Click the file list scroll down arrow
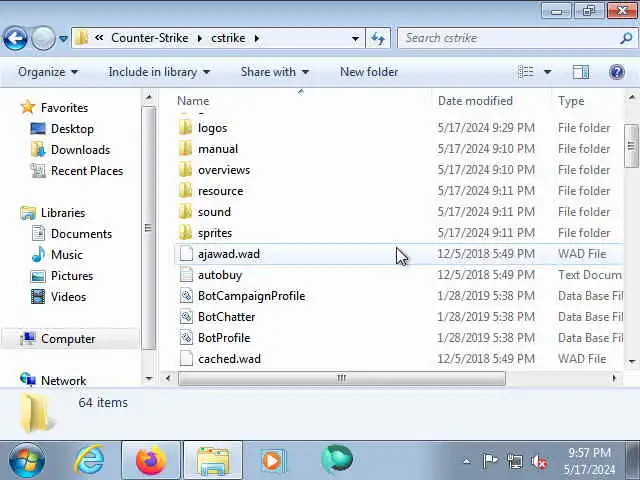The width and height of the screenshot is (640, 480). click(x=632, y=362)
